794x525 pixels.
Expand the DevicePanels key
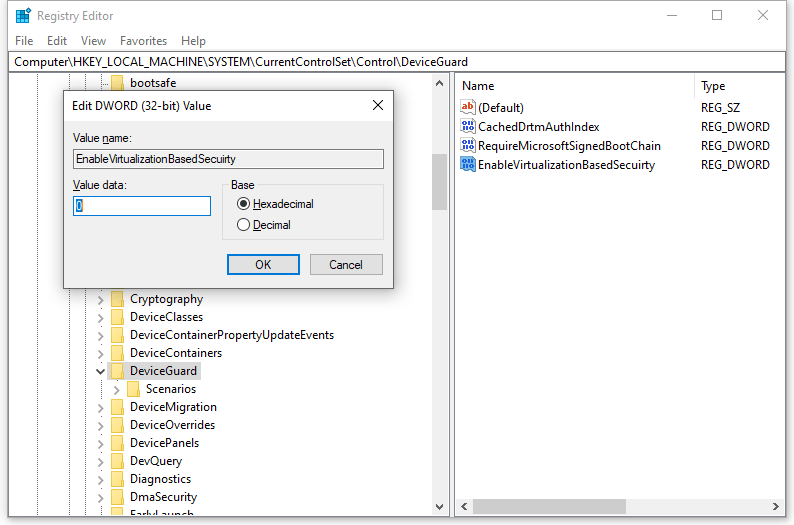tap(100, 444)
